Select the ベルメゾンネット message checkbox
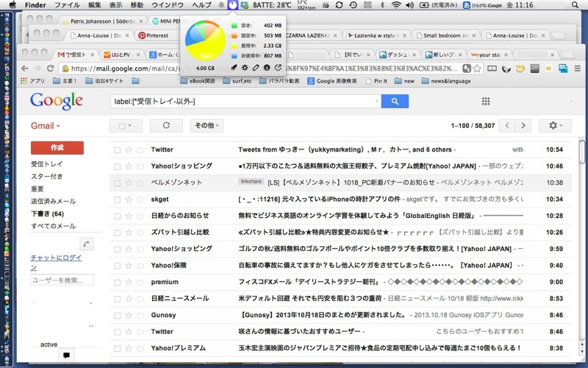The height and width of the screenshot is (368, 588). pos(118,183)
